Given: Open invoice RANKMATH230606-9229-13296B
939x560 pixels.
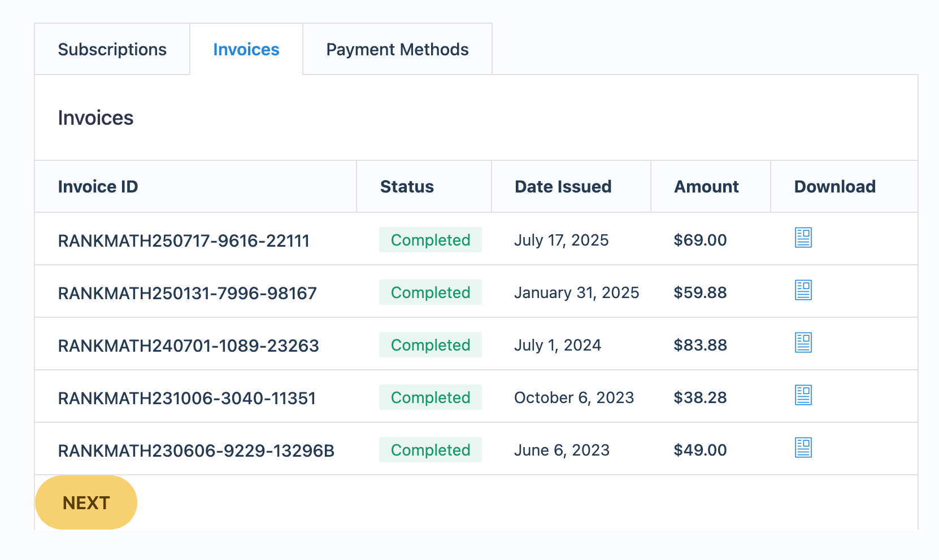Looking at the screenshot, I should pyautogui.click(x=196, y=450).
